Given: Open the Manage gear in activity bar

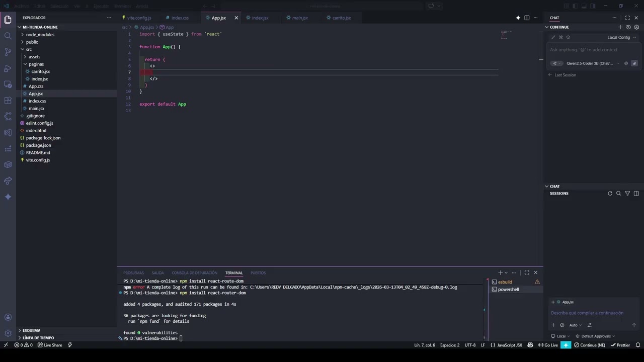Looking at the screenshot, I should coord(8,333).
